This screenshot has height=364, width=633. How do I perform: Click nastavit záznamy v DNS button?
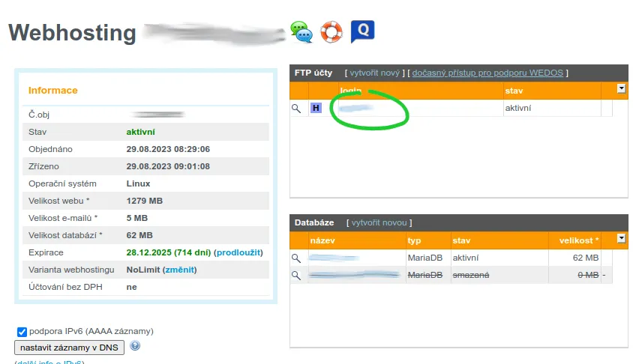[69, 348]
